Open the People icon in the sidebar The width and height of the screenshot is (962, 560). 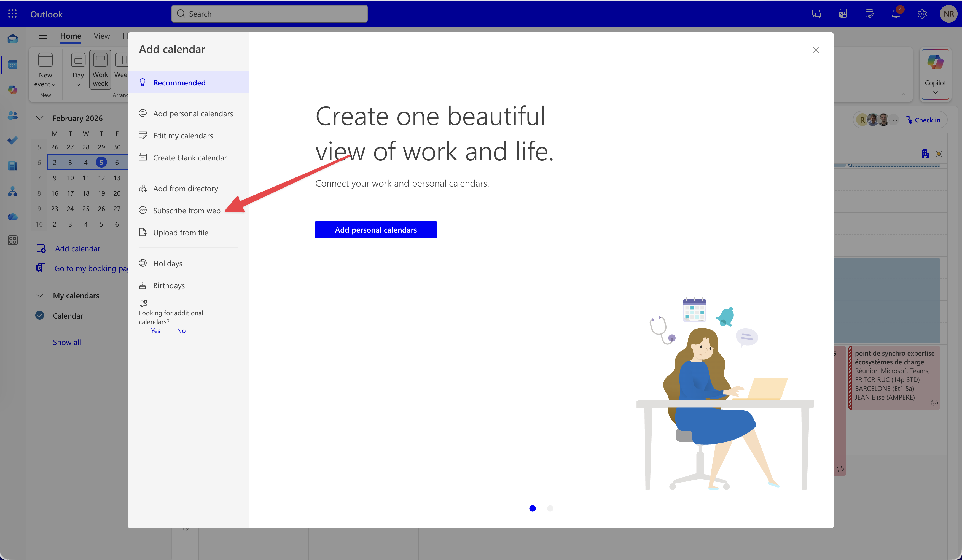(x=13, y=115)
